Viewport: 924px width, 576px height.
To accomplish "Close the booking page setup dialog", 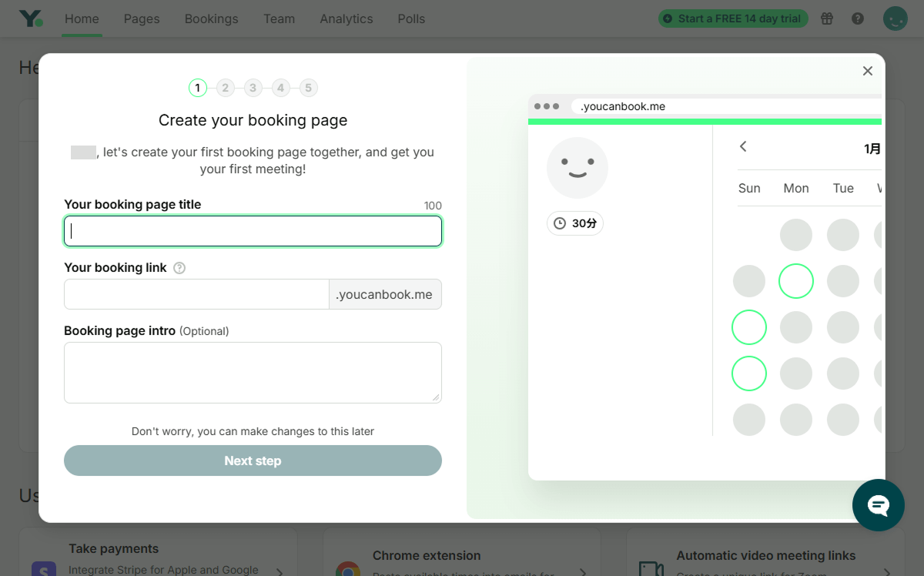I will [868, 71].
